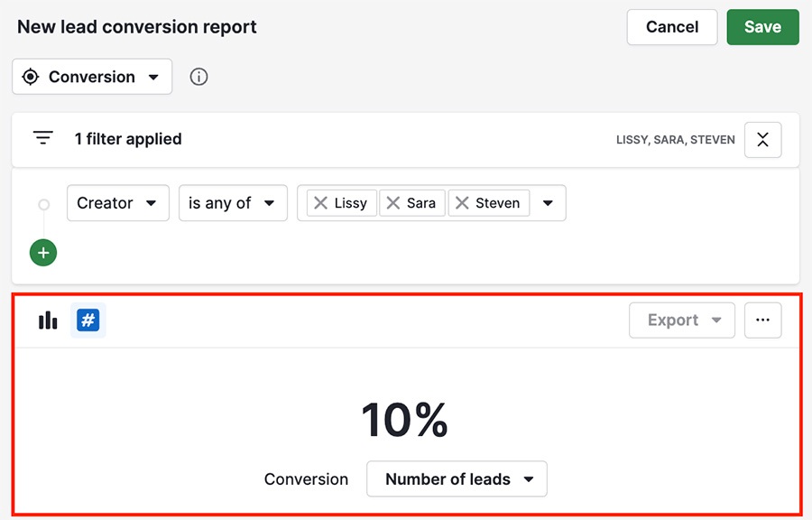The height and width of the screenshot is (520, 812).
Task: Open the Export menu
Action: pyautogui.click(x=681, y=320)
